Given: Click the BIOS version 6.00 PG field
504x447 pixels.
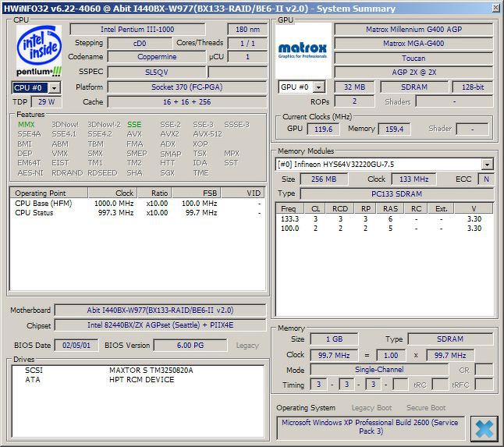Looking at the screenshot, I should [190, 345].
